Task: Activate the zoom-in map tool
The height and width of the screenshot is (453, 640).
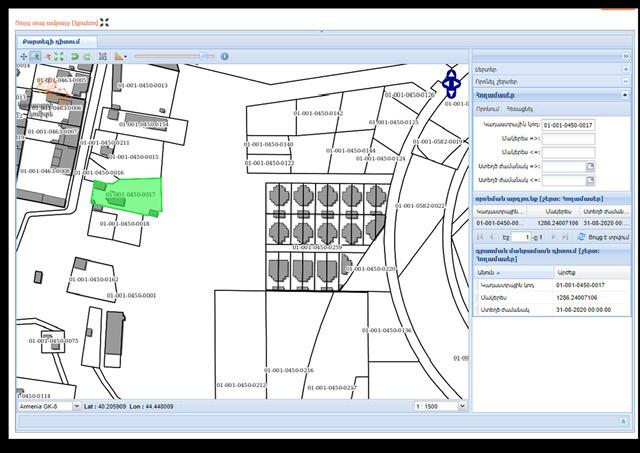Action: pyautogui.click(x=36, y=57)
